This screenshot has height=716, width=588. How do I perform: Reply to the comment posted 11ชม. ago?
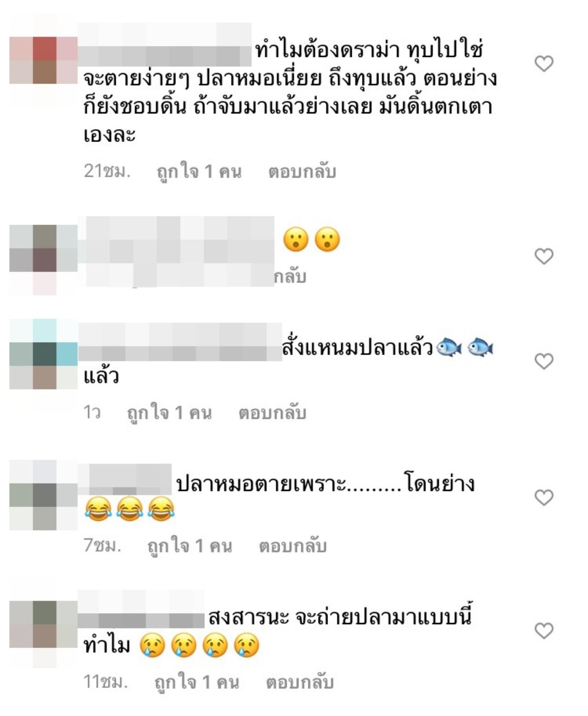click(x=300, y=682)
